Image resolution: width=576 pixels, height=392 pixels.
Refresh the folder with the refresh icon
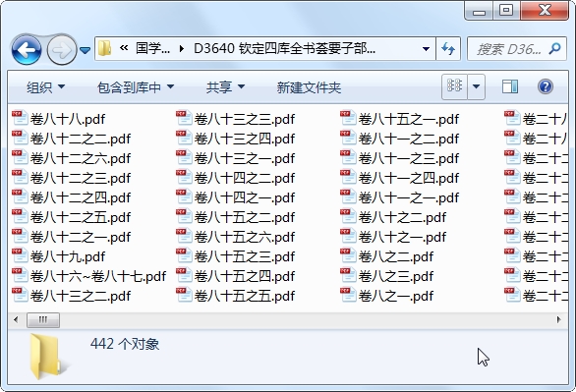point(448,48)
